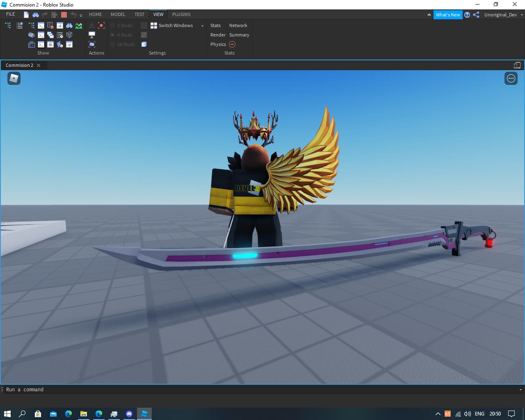525x420 pixels.
Task: Click the share collaborate icon
Action: pyautogui.click(x=476, y=15)
